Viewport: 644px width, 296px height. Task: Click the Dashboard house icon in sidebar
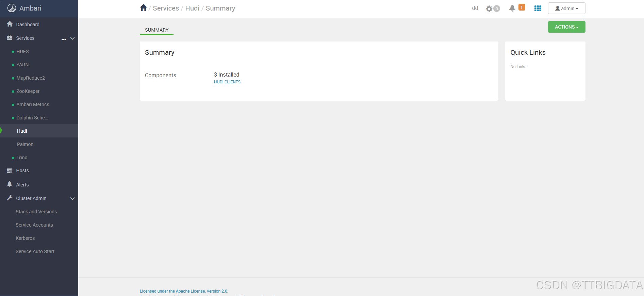[x=10, y=24]
